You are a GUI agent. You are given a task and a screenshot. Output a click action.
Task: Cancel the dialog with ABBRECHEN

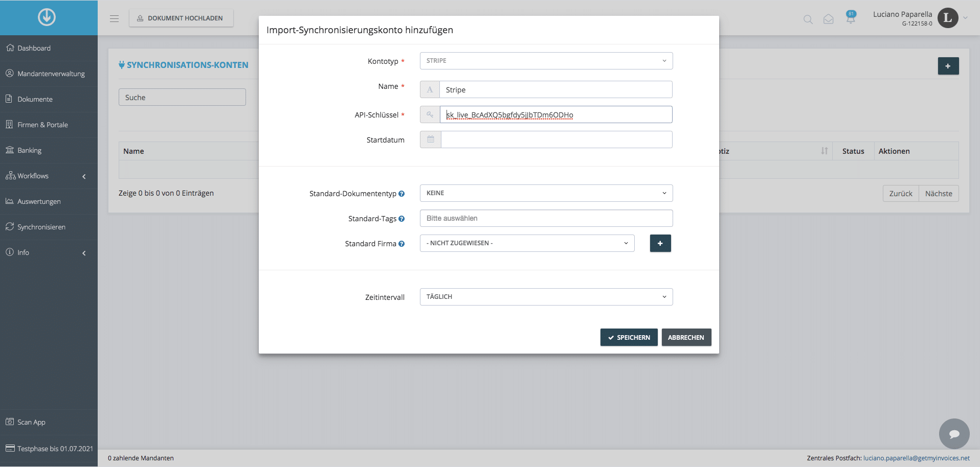(x=686, y=337)
